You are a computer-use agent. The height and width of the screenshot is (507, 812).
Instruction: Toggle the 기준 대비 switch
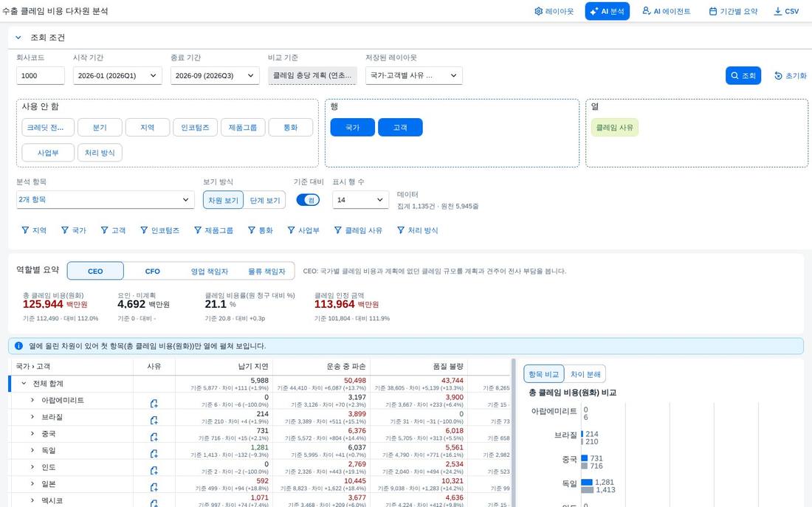[x=308, y=200]
